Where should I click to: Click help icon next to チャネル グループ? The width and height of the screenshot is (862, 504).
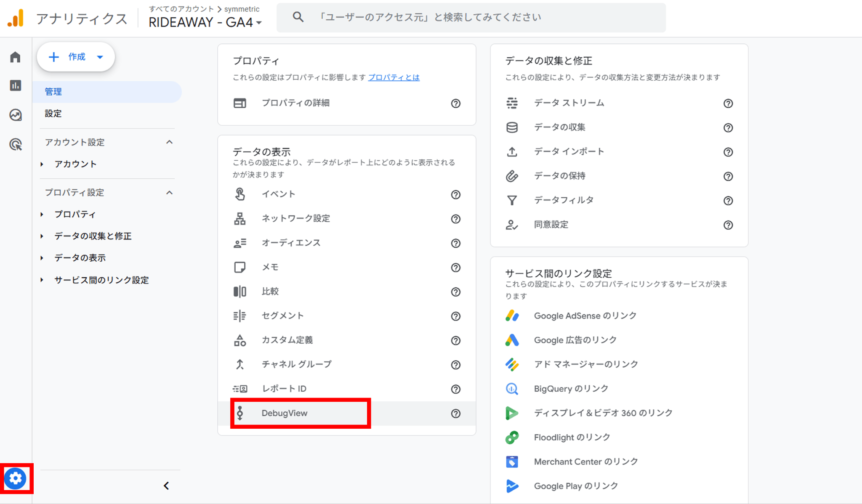455,365
